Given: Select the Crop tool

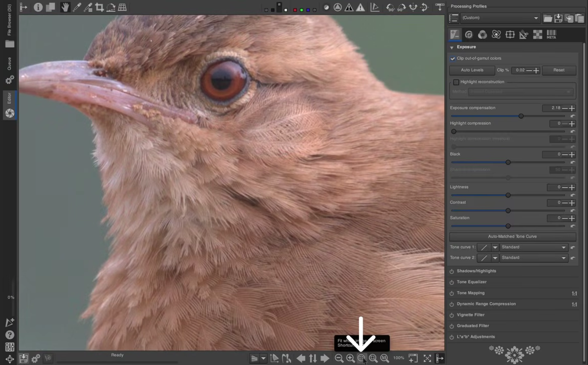Looking at the screenshot, I should point(99,7).
